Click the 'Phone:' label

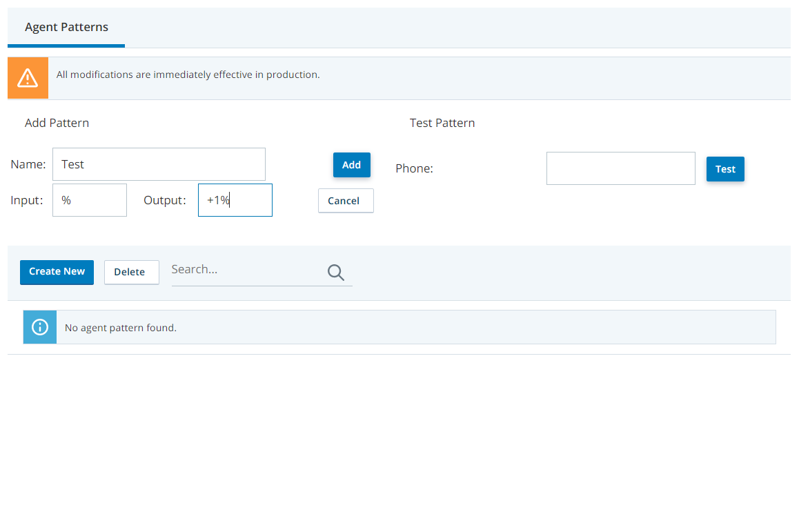pos(414,168)
